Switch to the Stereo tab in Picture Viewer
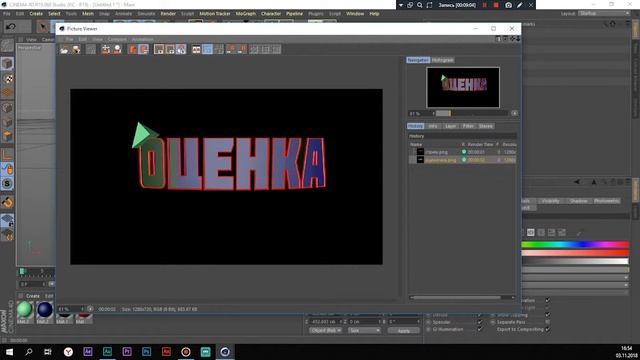The height and width of the screenshot is (360, 640). click(x=485, y=126)
